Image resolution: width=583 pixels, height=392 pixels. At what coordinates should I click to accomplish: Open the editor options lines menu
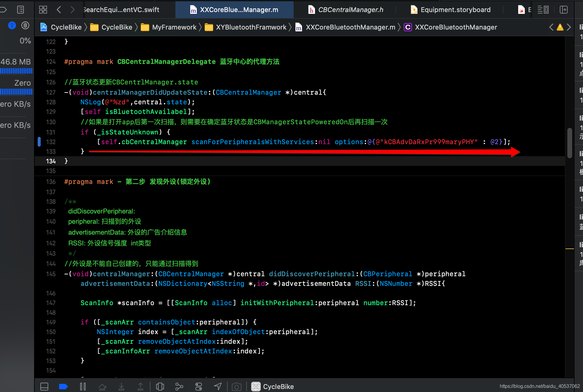click(543, 10)
